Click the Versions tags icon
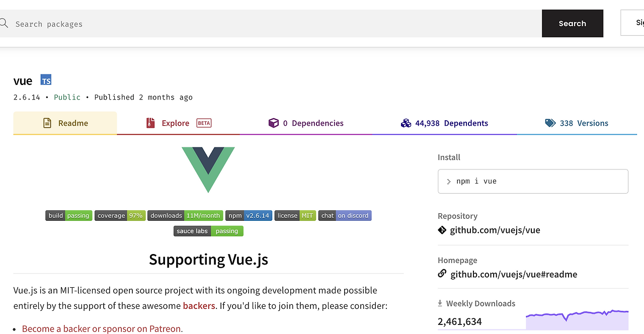644x334 pixels. click(x=550, y=123)
